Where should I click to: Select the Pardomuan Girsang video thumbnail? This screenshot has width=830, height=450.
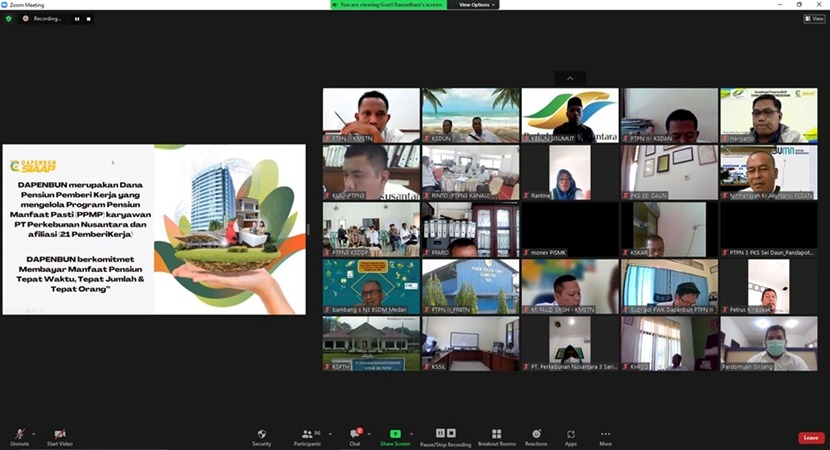click(768, 344)
